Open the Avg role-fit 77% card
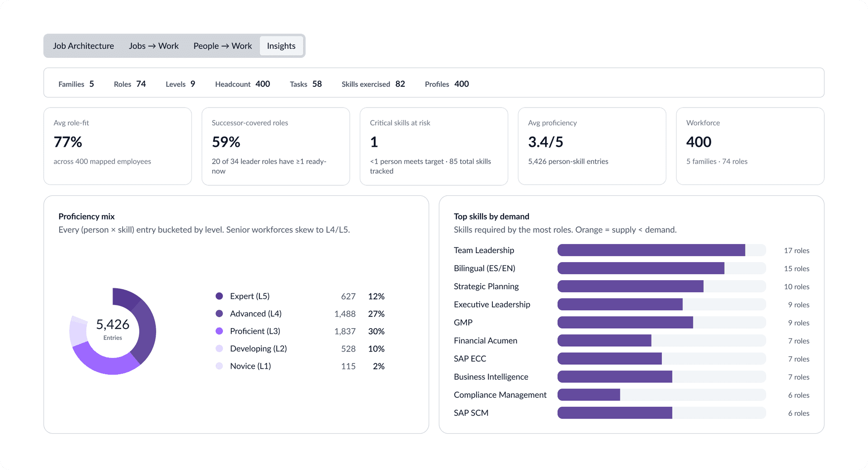 point(118,146)
